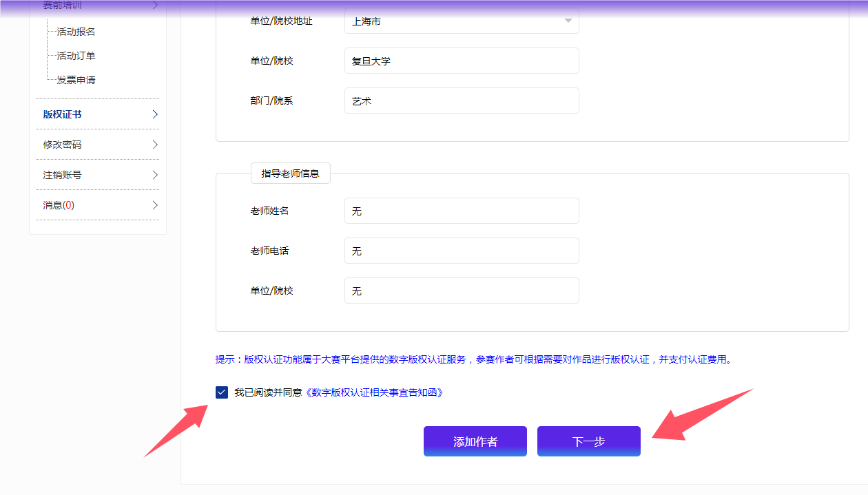Select 发票申请 sidebar item
The height and width of the screenshot is (495, 868).
coord(76,80)
